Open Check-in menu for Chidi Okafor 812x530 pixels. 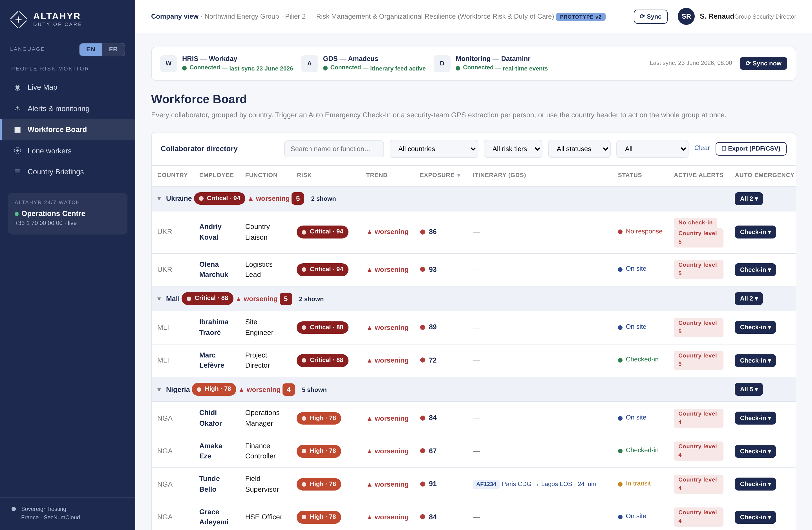pyautogui.click(x=755, y=418)
